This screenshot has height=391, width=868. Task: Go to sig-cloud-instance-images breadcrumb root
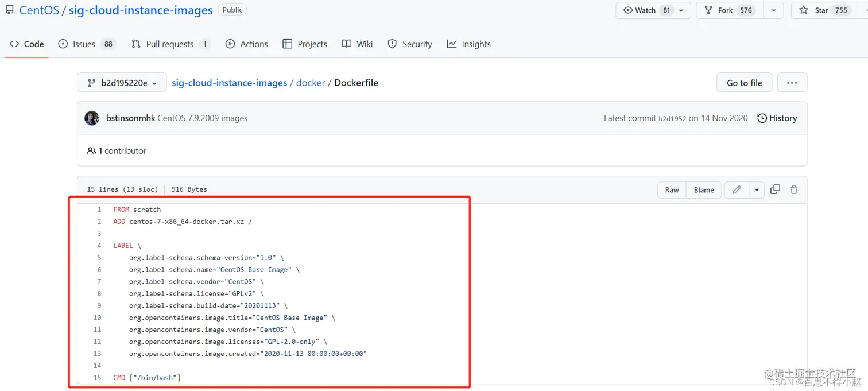click(x=230, y=83)
